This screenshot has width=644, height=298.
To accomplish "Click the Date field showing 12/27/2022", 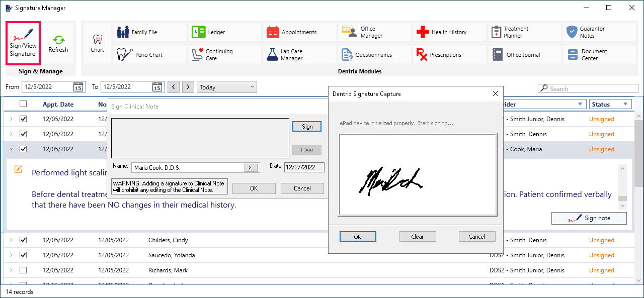I will point(304,167).
